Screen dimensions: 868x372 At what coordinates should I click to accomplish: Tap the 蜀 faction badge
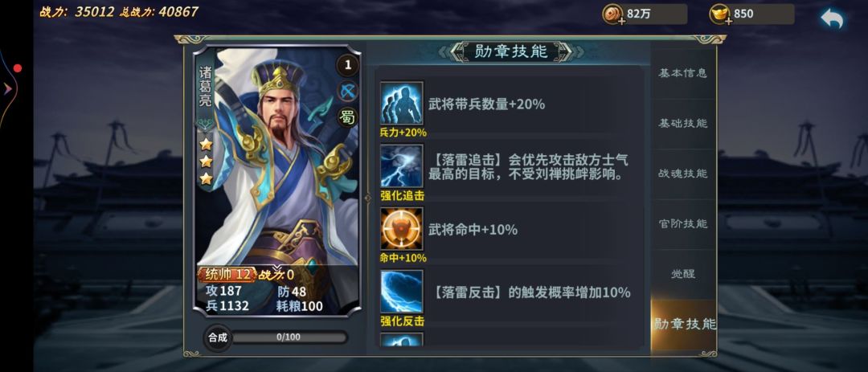coord(348,117)
